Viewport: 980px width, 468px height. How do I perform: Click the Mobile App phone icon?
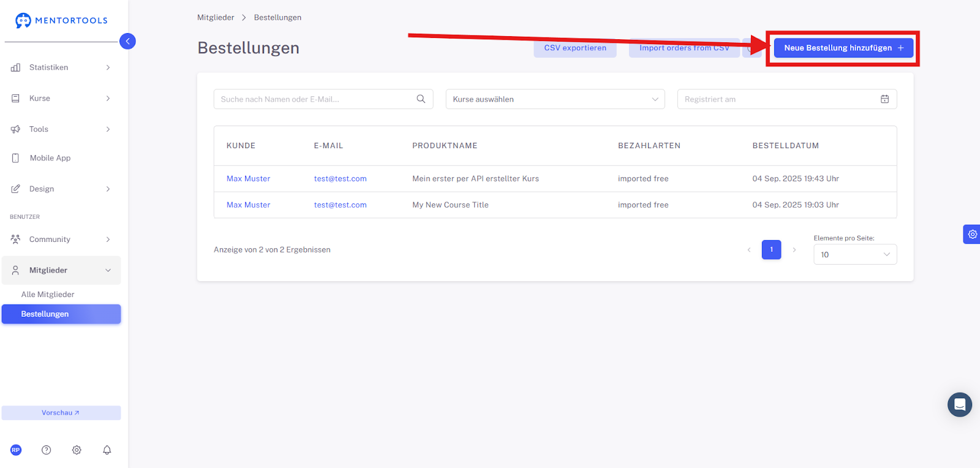(x=15, y=158)
